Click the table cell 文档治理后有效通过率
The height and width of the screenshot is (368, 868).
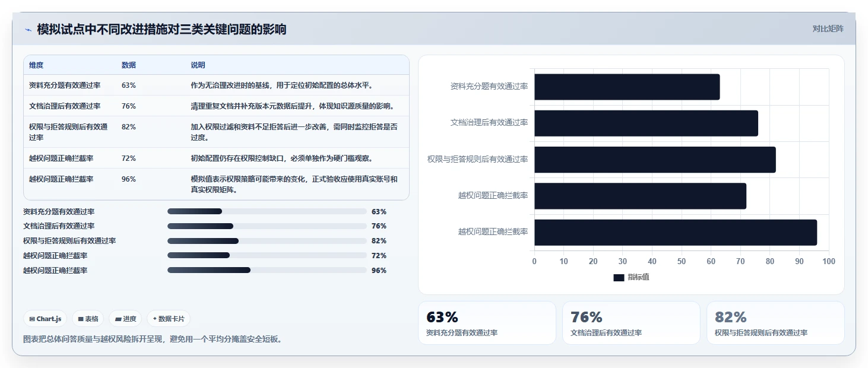click(x=65, y=106)
